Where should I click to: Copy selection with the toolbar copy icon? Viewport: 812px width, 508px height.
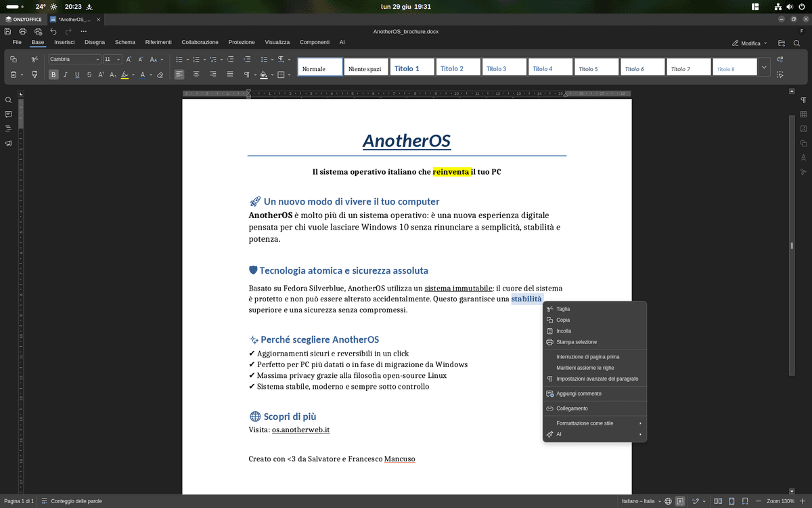click(x=14, y=60)
